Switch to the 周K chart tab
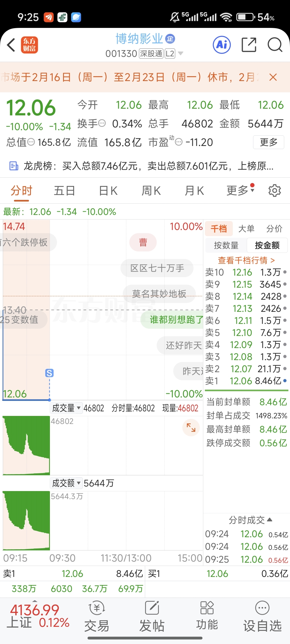The width and height of the screenshot is (290, 644). [x=151, y=191]
